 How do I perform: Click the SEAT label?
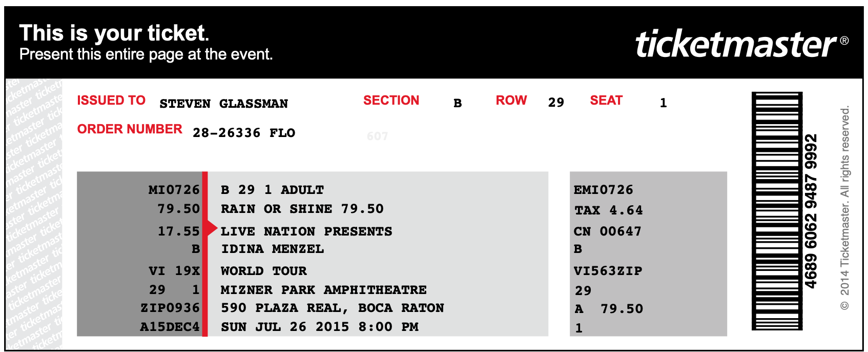coord(606,101)
